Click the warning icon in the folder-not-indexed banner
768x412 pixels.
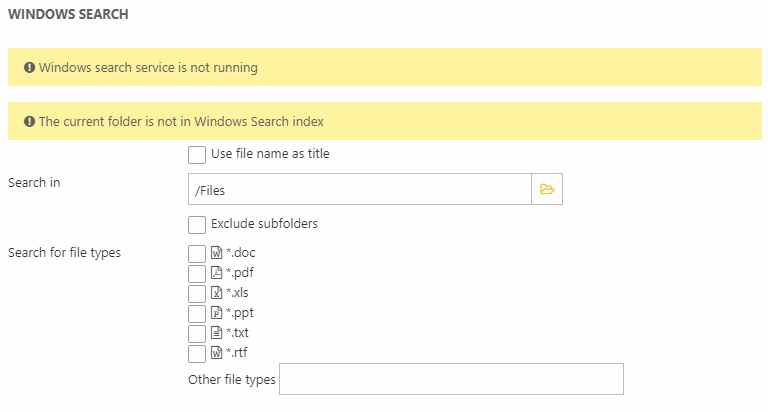pos(29,122)
